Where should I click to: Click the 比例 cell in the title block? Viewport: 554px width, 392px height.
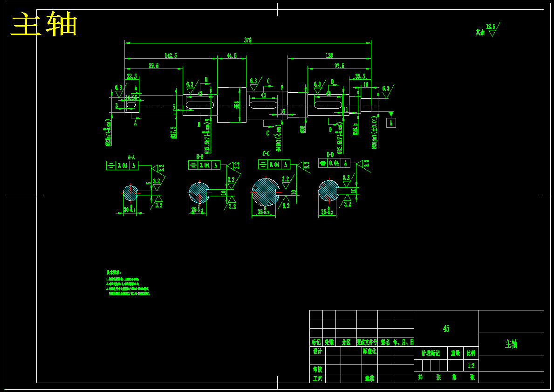coord(471,353)
